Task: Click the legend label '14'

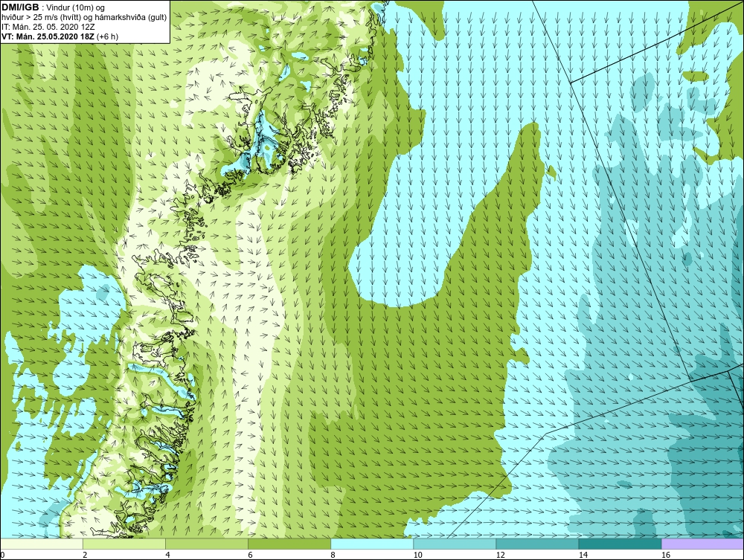Action: point(583,555)
